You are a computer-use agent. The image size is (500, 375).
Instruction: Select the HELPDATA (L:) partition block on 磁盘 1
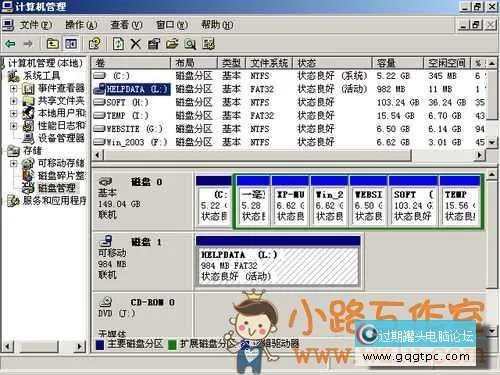(x=278, y=261)
